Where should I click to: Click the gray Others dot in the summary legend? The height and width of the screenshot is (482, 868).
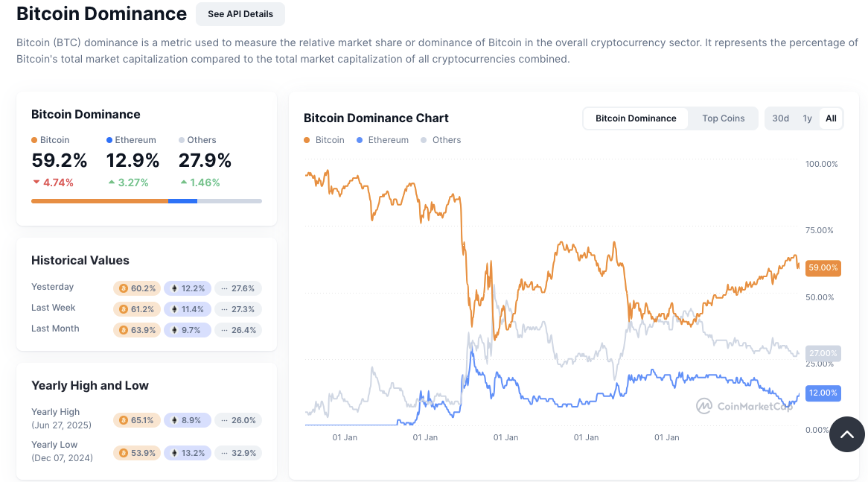(180, 139)
